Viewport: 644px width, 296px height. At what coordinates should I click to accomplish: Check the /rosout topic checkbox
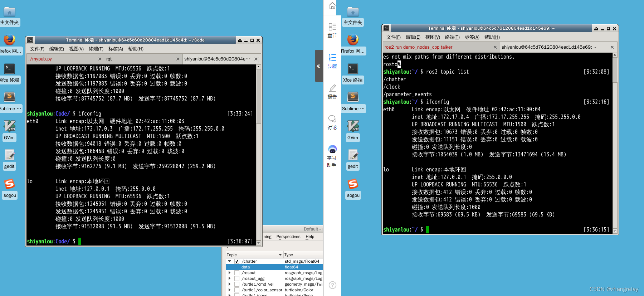(237, 273)
